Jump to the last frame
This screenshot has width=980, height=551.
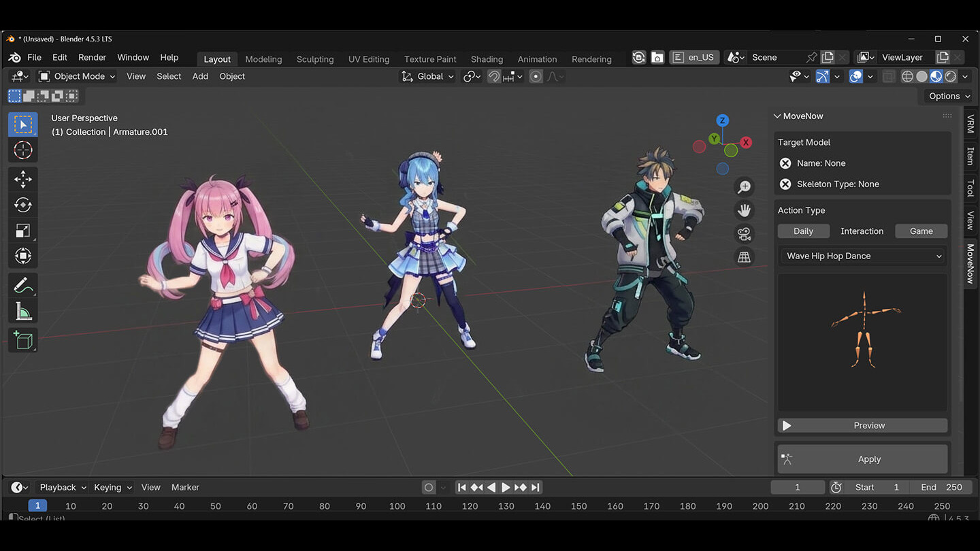[x=536, y=487]
